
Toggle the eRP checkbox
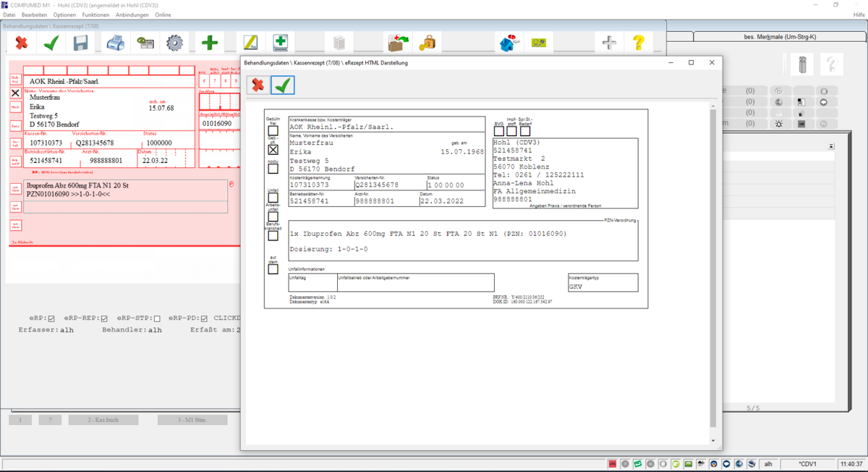(51, 319)
